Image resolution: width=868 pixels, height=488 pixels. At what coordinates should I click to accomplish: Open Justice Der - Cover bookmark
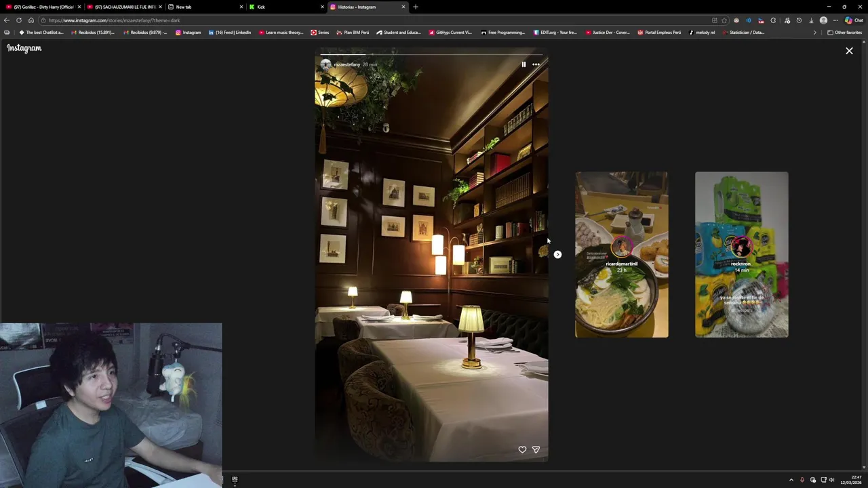(608, 33)
